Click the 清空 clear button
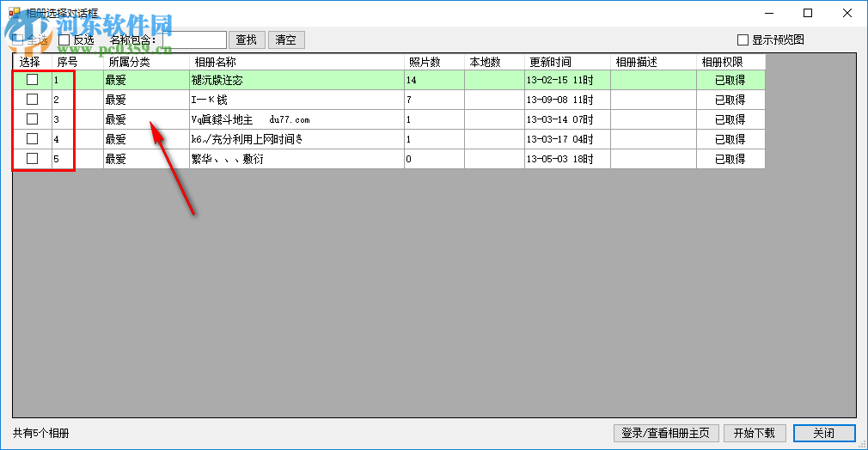Viewport: 868px width, 450px height. pos(286,40)
